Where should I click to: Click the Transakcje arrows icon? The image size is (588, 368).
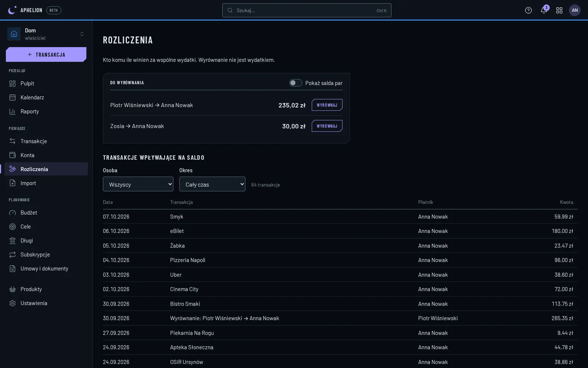[x=12, y=141]
